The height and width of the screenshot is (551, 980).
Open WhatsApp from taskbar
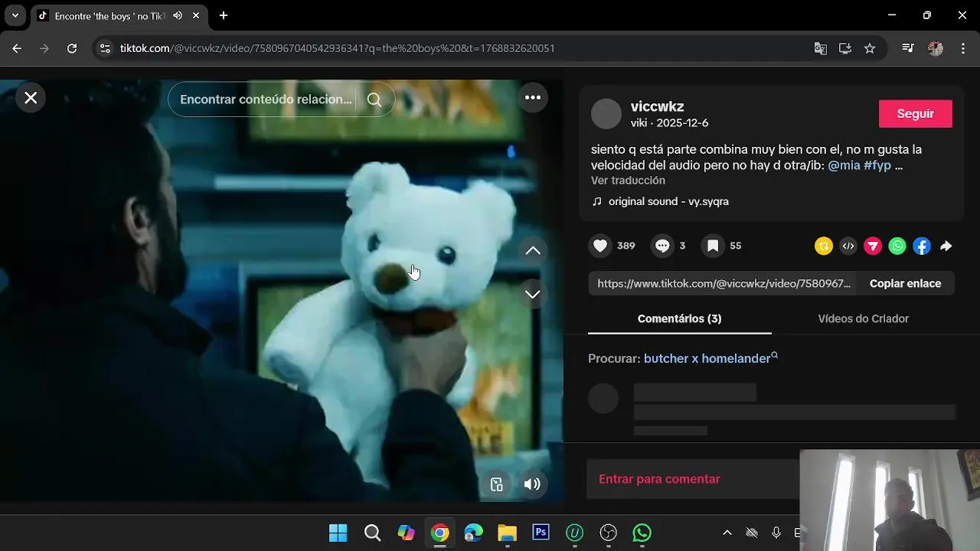click(x=642, y=533)
